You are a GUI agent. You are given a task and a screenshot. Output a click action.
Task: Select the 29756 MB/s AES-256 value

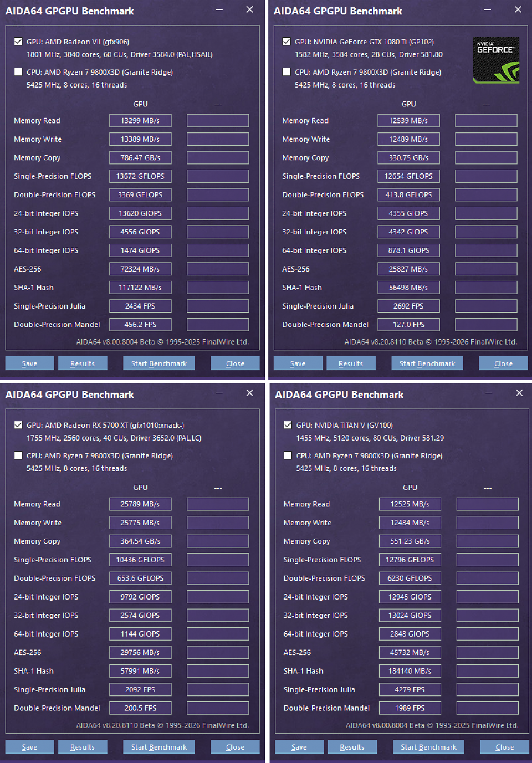[x=140, y=652]
